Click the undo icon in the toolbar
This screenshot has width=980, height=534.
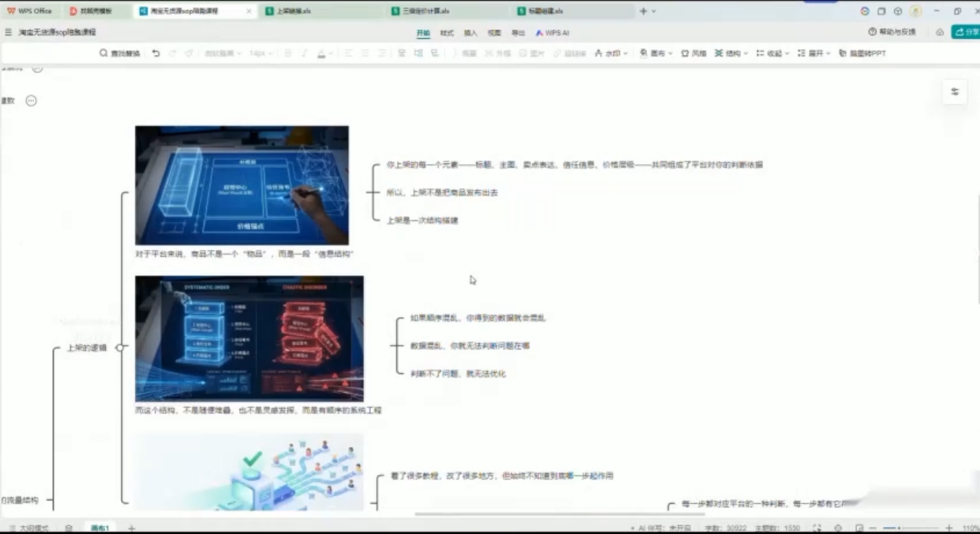point(156,53)
